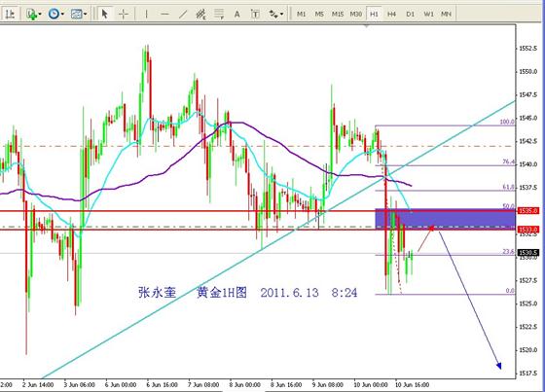Select the W1 weekly timeframe
Screen dimensions: 545x392
coord(428,14)
